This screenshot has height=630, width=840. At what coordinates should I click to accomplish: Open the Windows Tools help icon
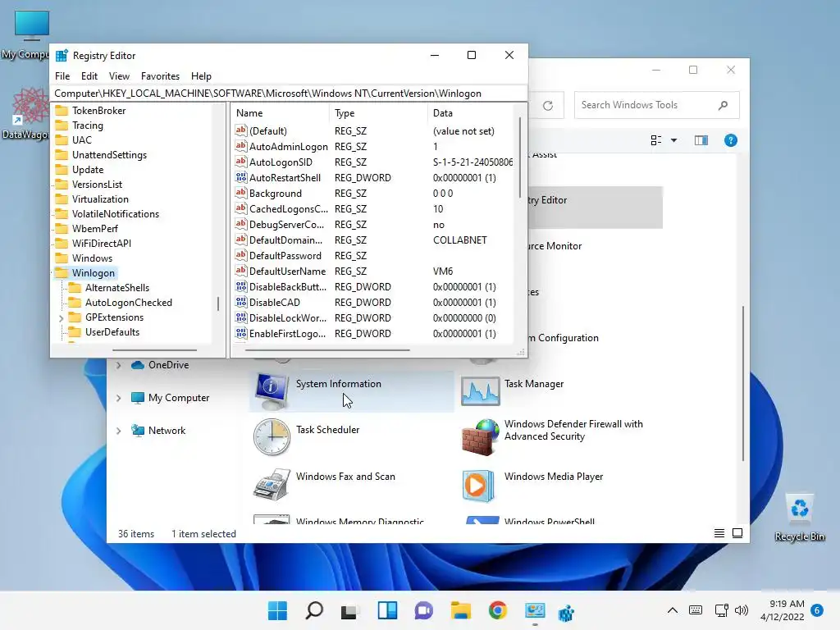(x=730, y=140)
